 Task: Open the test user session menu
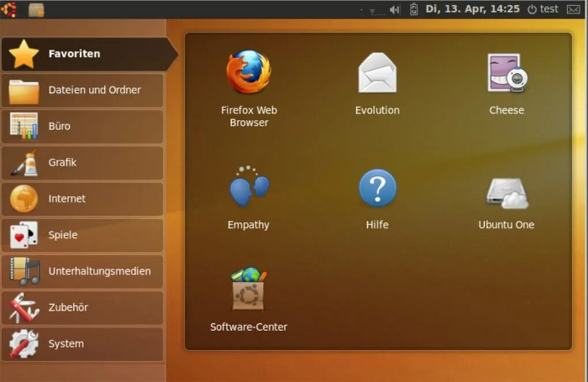click(542, 9)
